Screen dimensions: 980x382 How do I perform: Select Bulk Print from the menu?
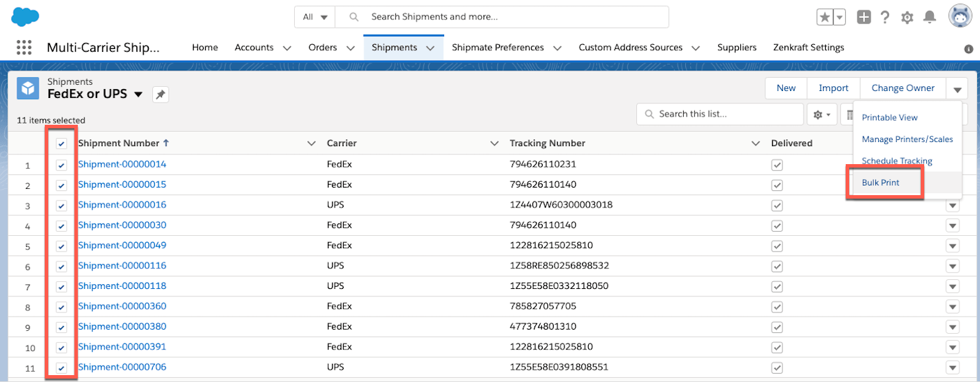pos(880,183)
